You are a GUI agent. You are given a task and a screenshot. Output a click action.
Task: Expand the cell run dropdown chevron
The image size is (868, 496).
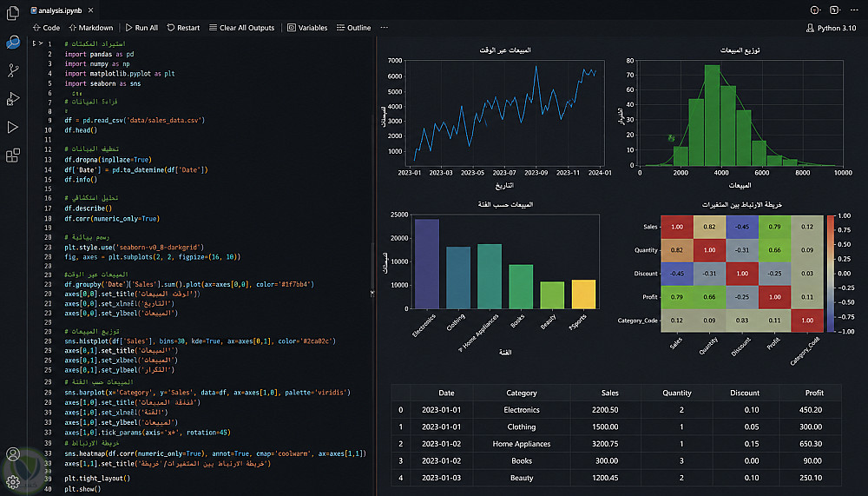pyautogui.click(x=41, y=43)
